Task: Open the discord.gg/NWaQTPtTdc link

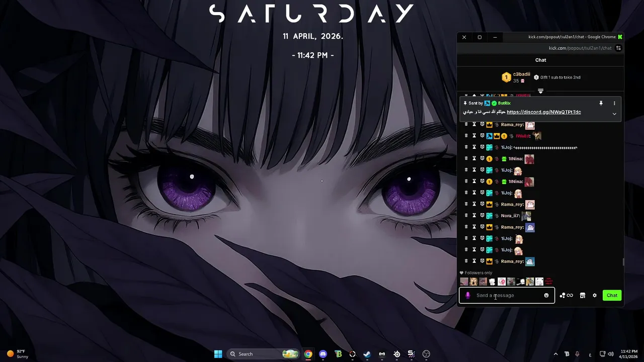Action: coord(544,112)
